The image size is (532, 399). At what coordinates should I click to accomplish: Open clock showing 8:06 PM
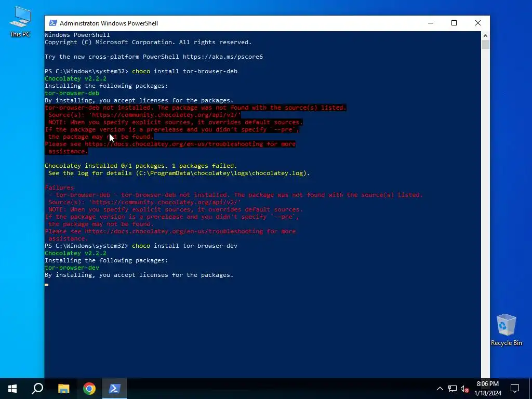pyautogui.click(x=488, y=389)
